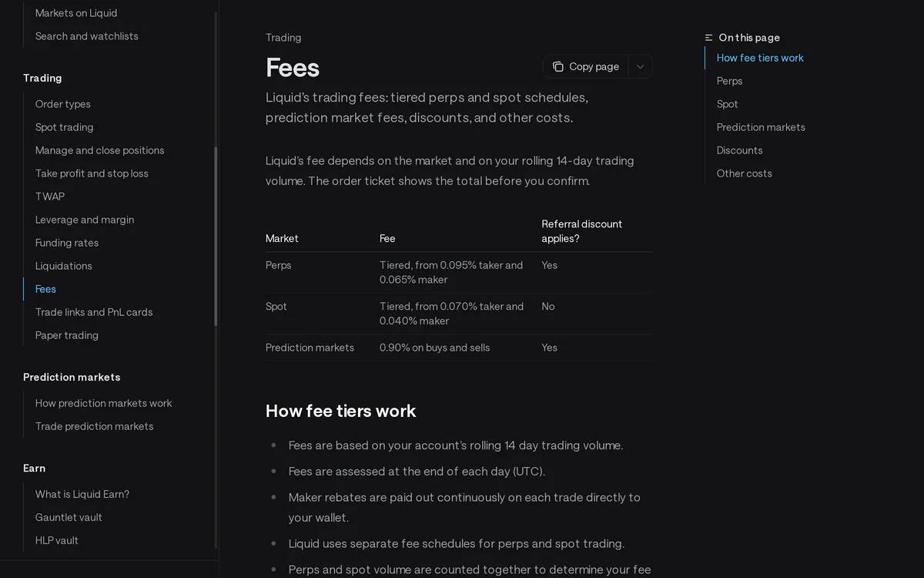Jump to Prediction markets in On this page
924x578 pixels.
coord(761,127)
